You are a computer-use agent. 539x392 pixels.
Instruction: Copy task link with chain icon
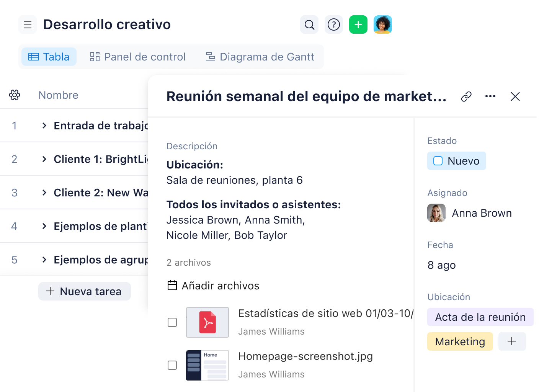(x=466, y=96)
